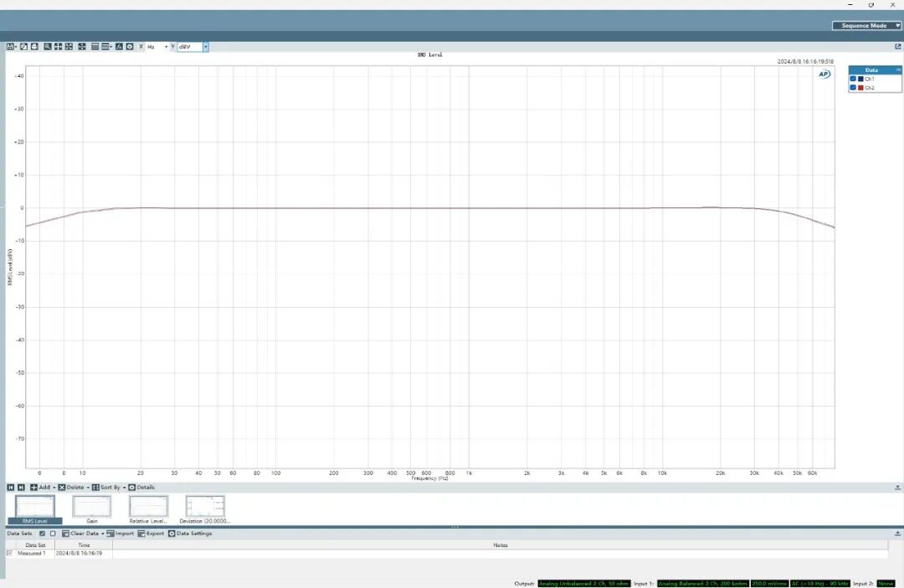Select the zoom magnifier tool
904x588 pixels.
[x=47, y=47]
